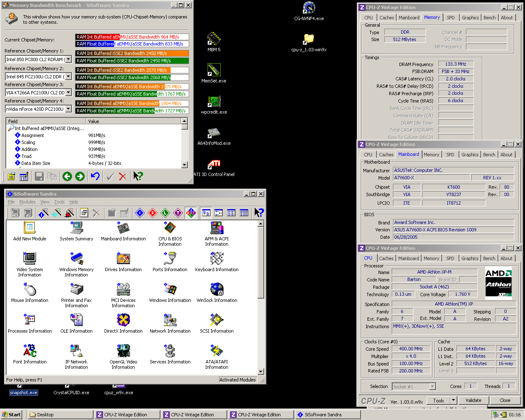Click the Large Icons view button in Sandra toolbar

[x=206, y=212]
